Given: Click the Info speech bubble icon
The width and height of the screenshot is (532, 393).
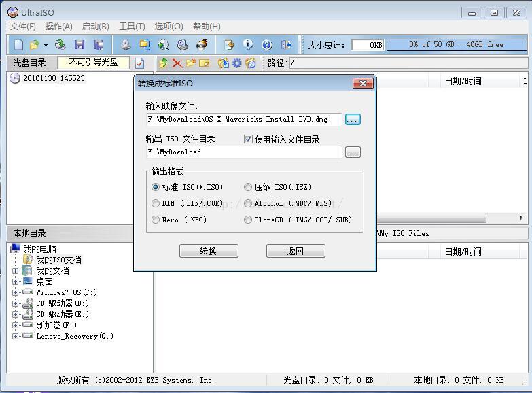Looking at the screenshot, I should click(249, 45).
